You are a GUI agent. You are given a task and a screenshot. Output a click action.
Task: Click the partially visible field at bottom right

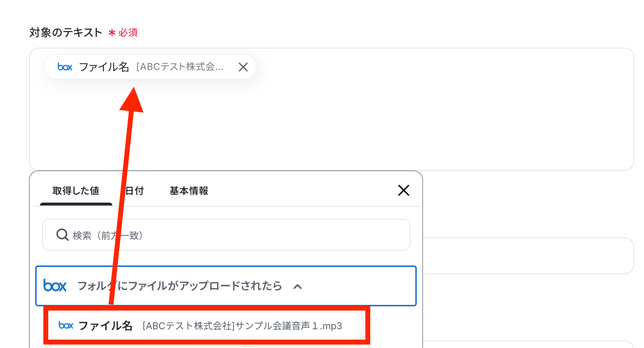click(528, 344)
